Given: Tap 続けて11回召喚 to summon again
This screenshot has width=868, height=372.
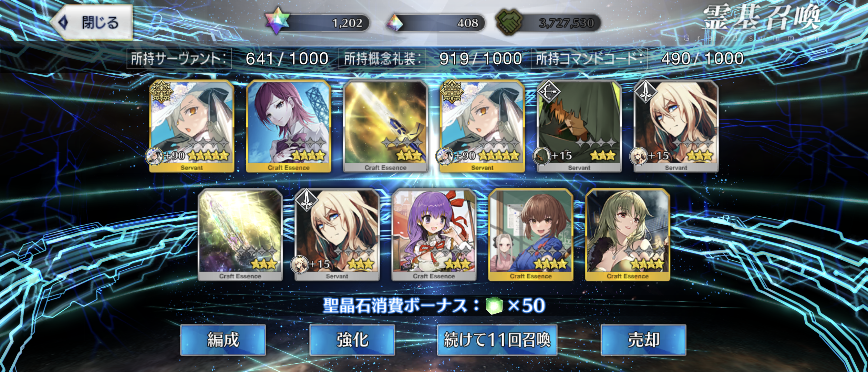Looking at the screenshot, I should tap(497, 340).
